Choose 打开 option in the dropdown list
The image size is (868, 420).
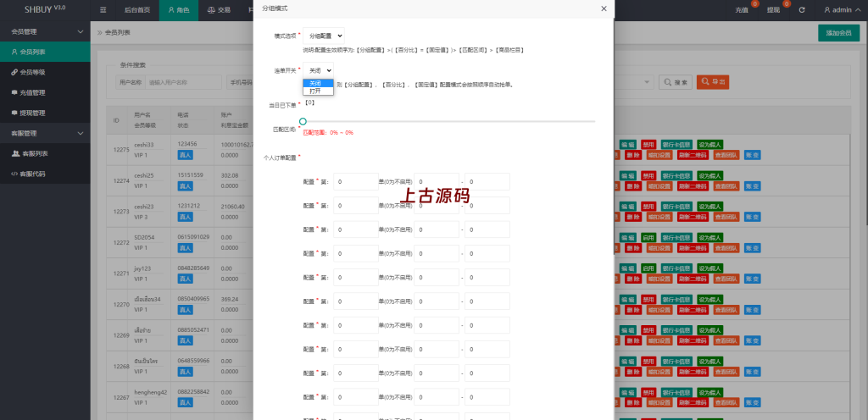coord(319,91)
